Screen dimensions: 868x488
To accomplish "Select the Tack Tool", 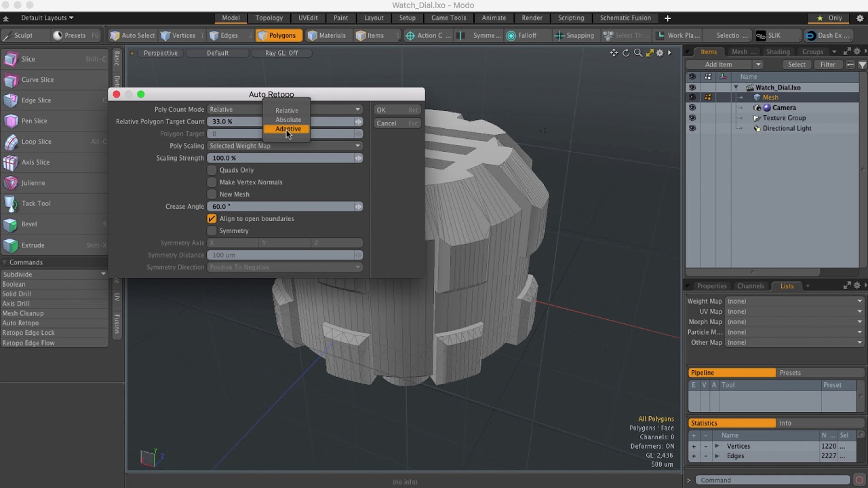I will (x=54, y=203).
